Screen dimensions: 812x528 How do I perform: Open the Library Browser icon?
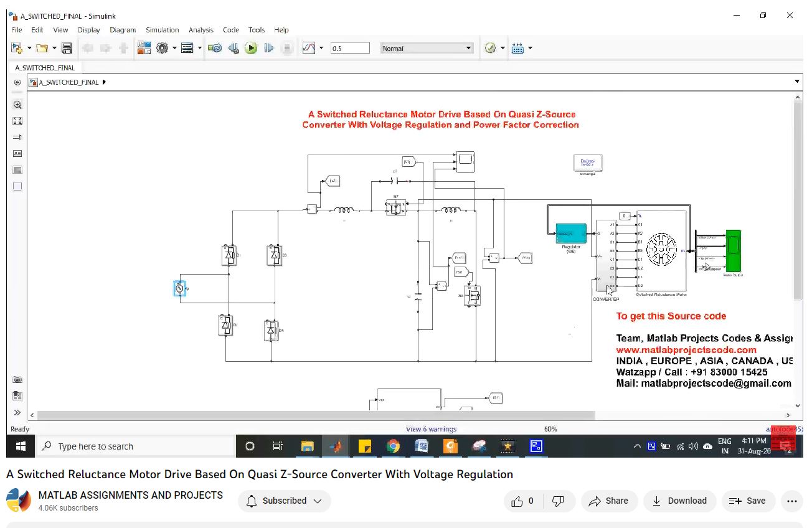[x=144, y=48]
